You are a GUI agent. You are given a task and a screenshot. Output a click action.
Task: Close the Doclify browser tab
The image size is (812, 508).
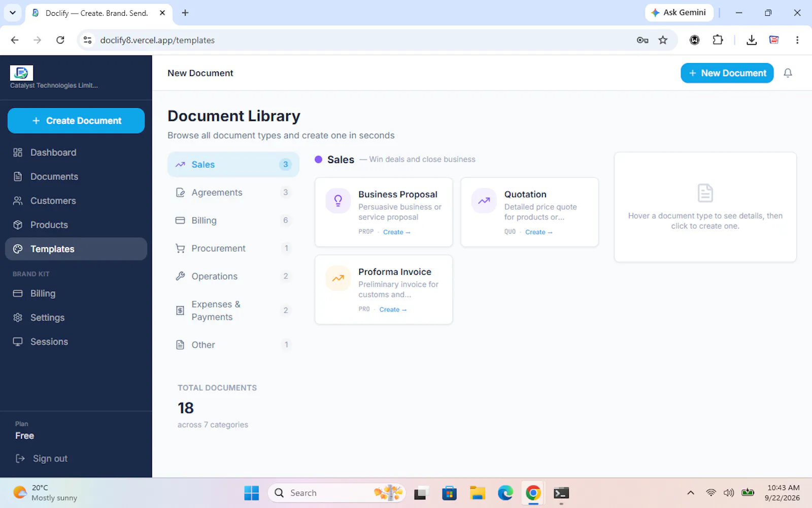[162, 13]
